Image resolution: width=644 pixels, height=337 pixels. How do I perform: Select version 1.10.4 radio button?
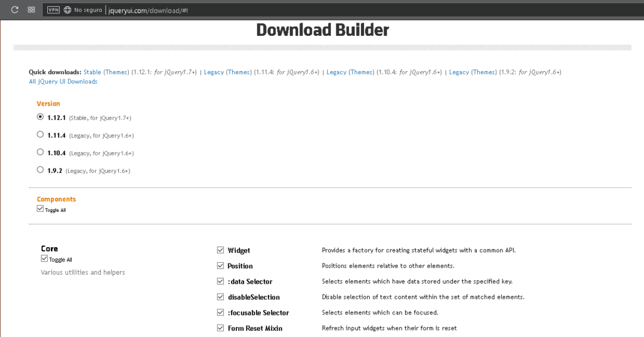tap(40, 152)
